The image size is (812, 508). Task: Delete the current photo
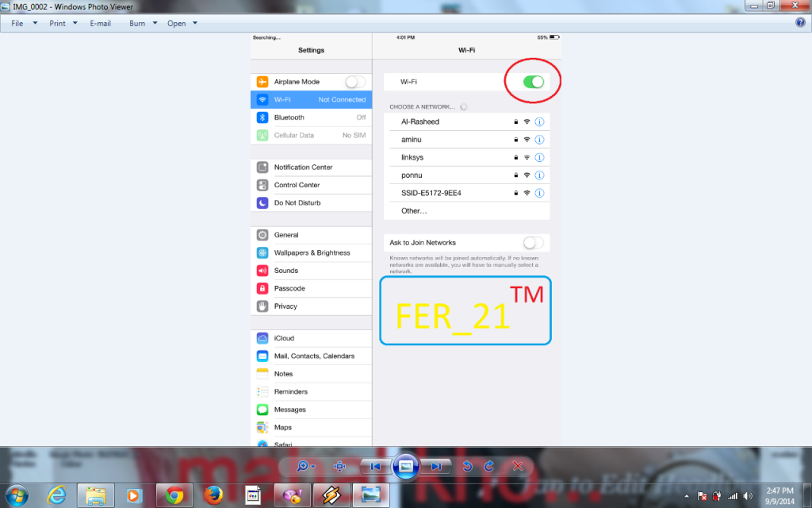pos(517,467)
